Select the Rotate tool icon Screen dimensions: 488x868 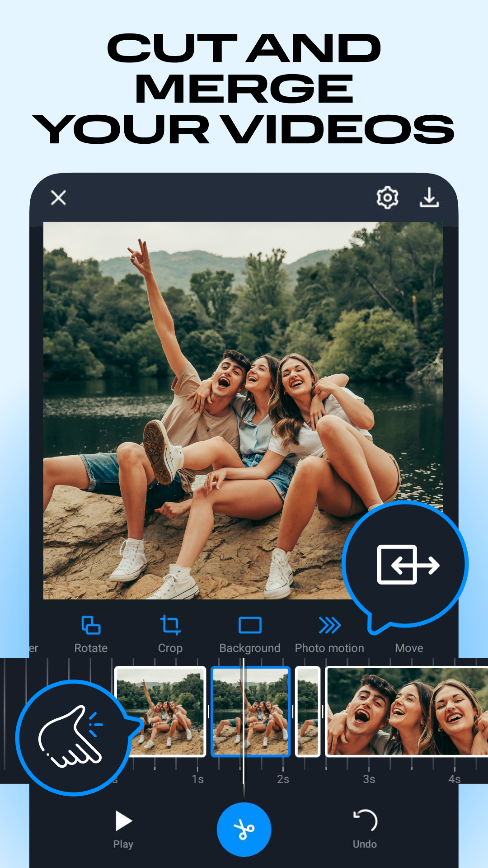pos(91,625)
